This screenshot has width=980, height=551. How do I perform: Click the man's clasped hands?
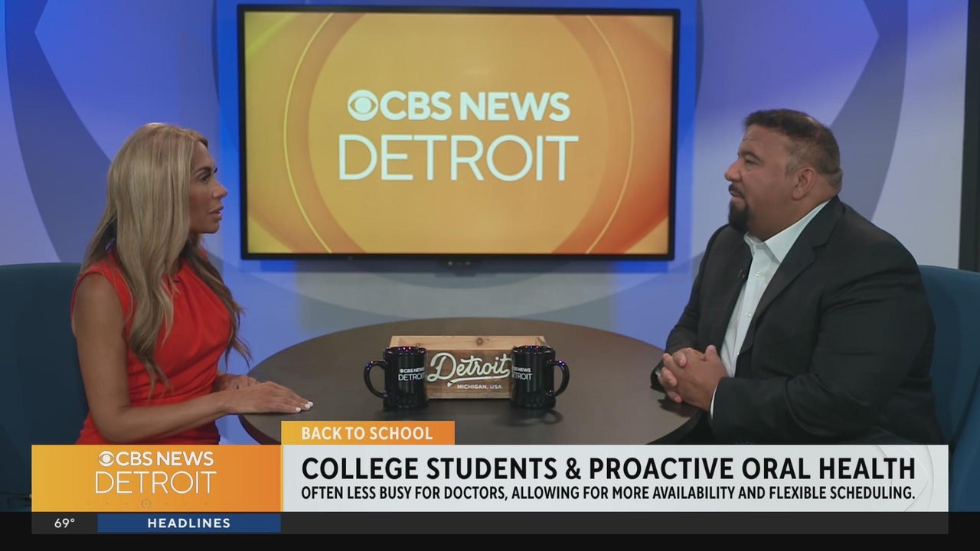click(691, 376)
